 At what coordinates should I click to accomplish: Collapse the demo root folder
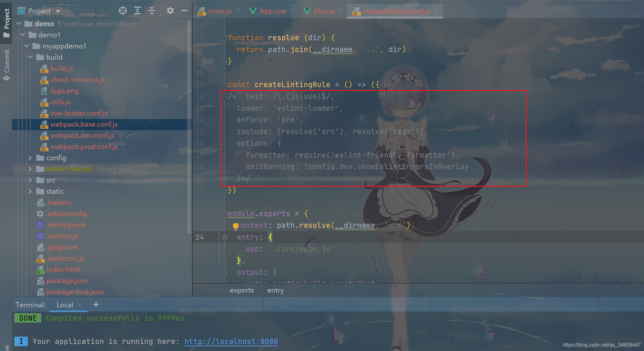[19, 24]
